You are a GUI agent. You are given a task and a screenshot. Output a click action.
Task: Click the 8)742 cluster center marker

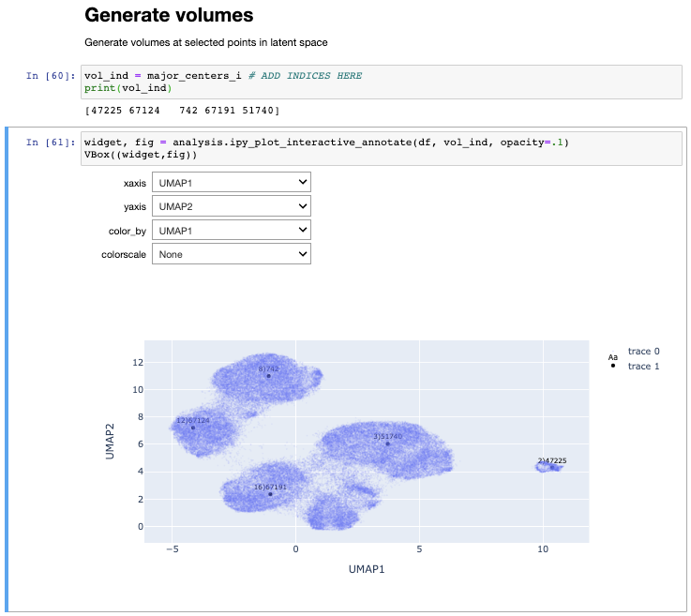[x=268, y=376]
